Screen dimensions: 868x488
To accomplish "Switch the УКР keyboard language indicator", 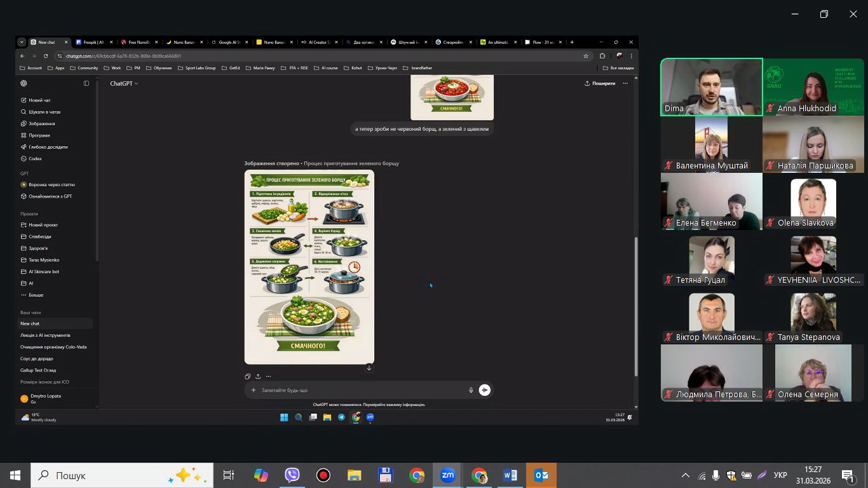I will [x=780, y=475].
